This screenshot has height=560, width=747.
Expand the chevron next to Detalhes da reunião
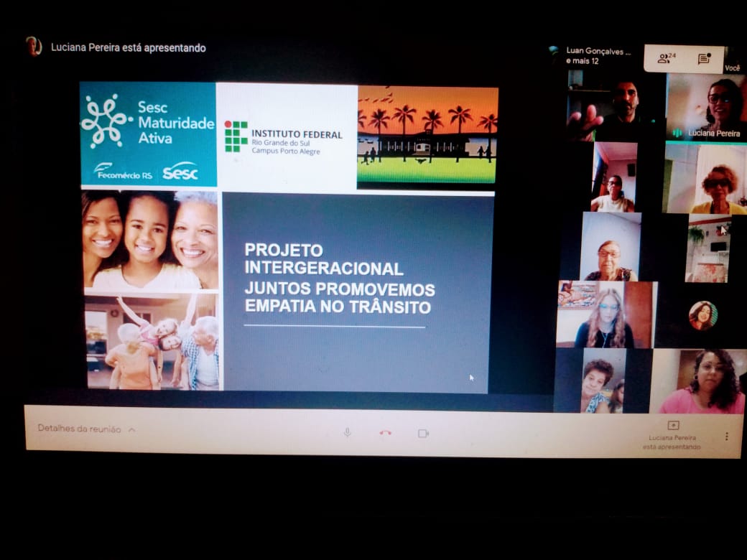point(131,430)
